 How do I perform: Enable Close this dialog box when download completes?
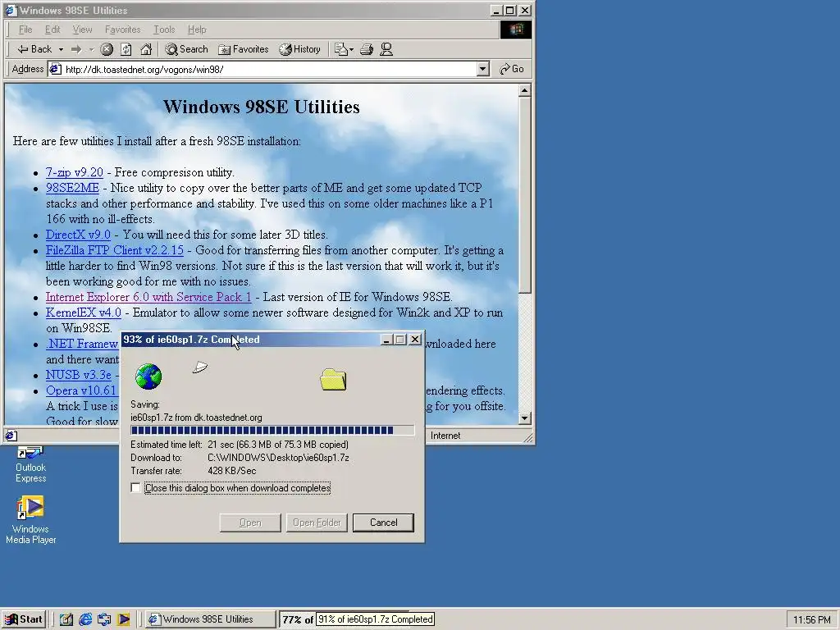click(135, 488)
